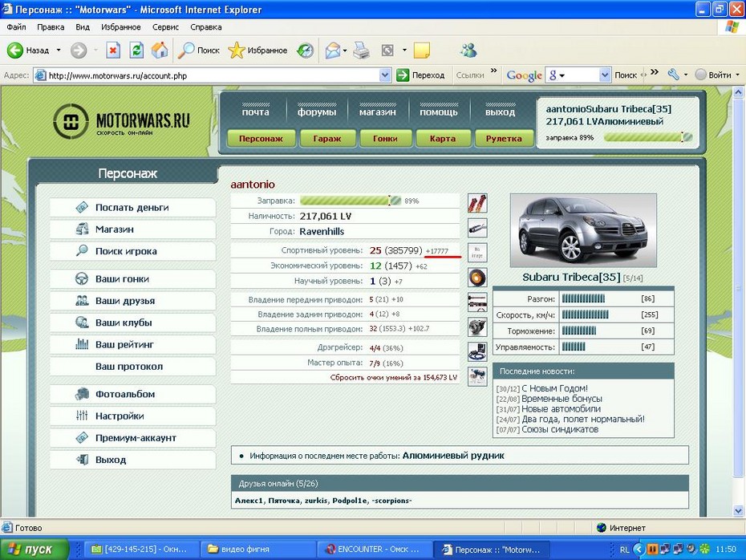Click the yellow note toolbar icon
Viewport: 746px width, 560px height.
click(x=421, y=50)
